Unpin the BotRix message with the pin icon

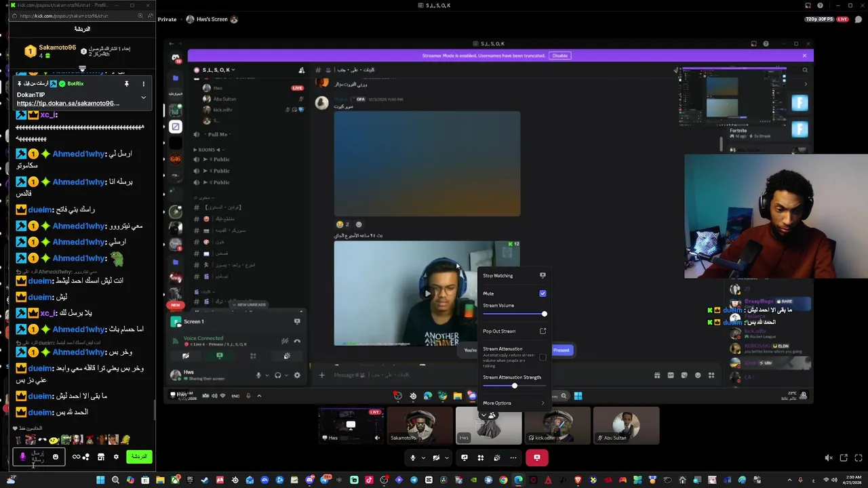[x=126, y=83]
